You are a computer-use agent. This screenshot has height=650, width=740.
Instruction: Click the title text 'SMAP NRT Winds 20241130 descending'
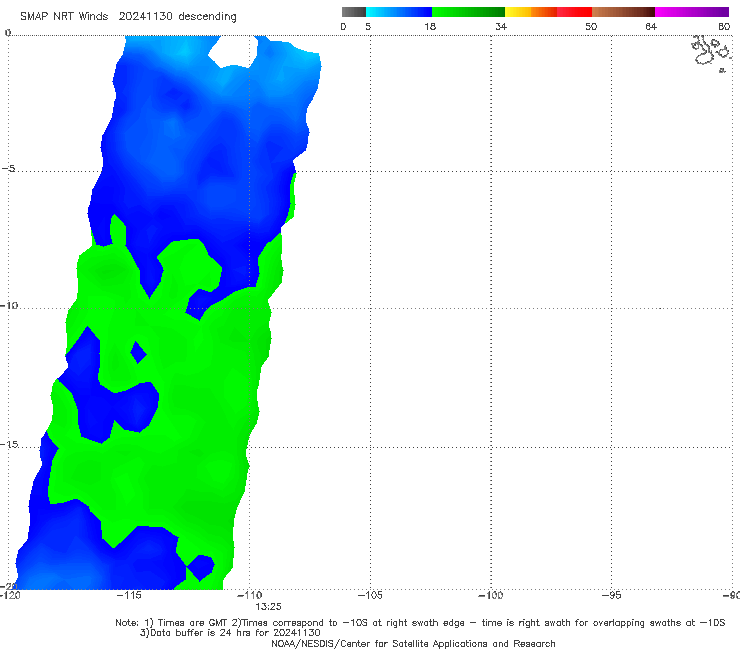(x=128, y=17)
